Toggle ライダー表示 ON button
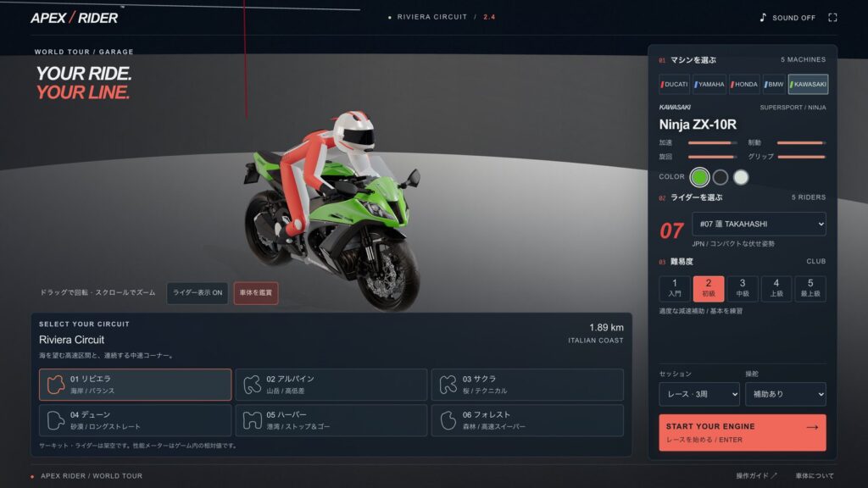Screen dimensions: 868x488 [x=198, y=292]
